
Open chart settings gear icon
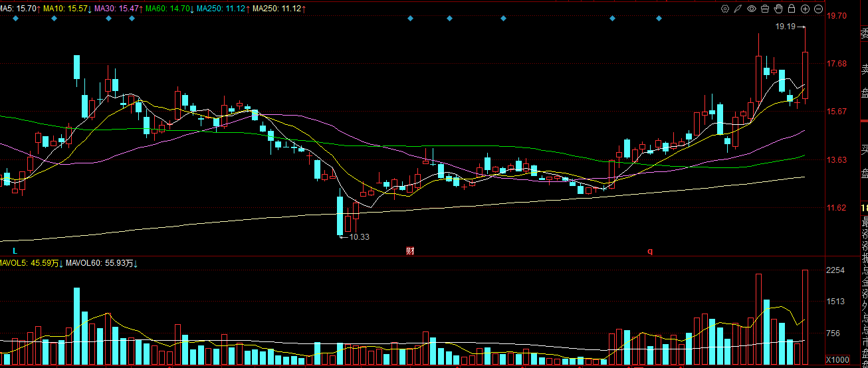[x=725, y=9]
